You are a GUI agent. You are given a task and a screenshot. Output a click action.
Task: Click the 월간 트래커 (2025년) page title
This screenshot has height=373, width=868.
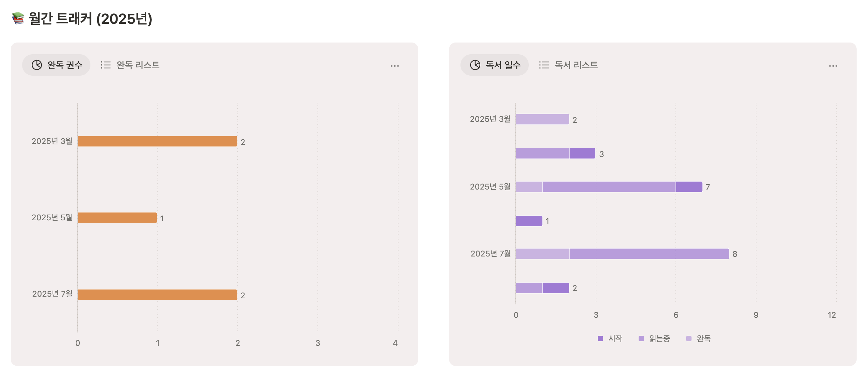[90, 18]
